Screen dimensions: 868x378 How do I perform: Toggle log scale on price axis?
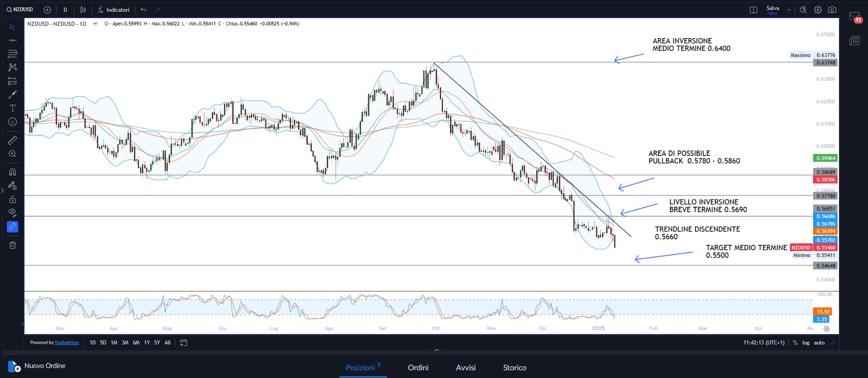point(806,343)
